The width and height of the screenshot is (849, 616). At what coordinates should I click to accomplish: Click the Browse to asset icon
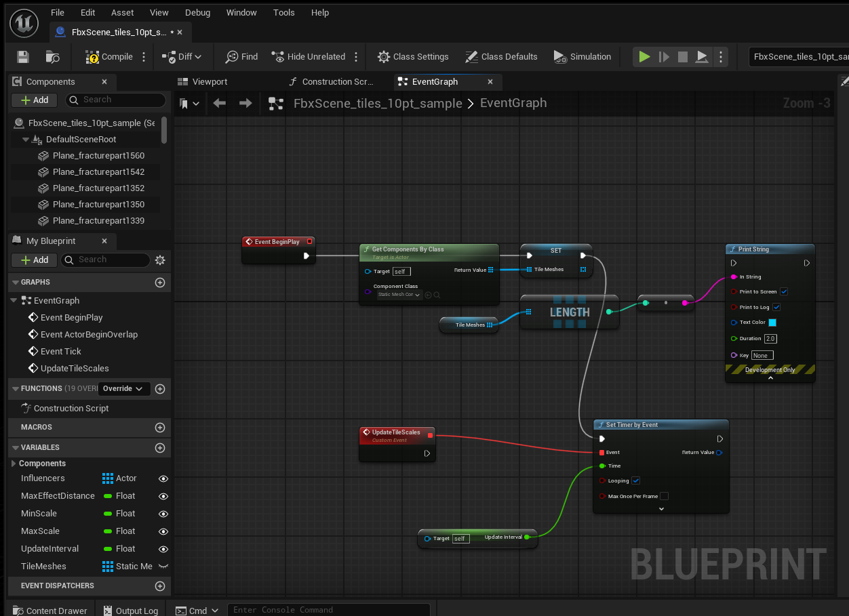coord(52,57)
